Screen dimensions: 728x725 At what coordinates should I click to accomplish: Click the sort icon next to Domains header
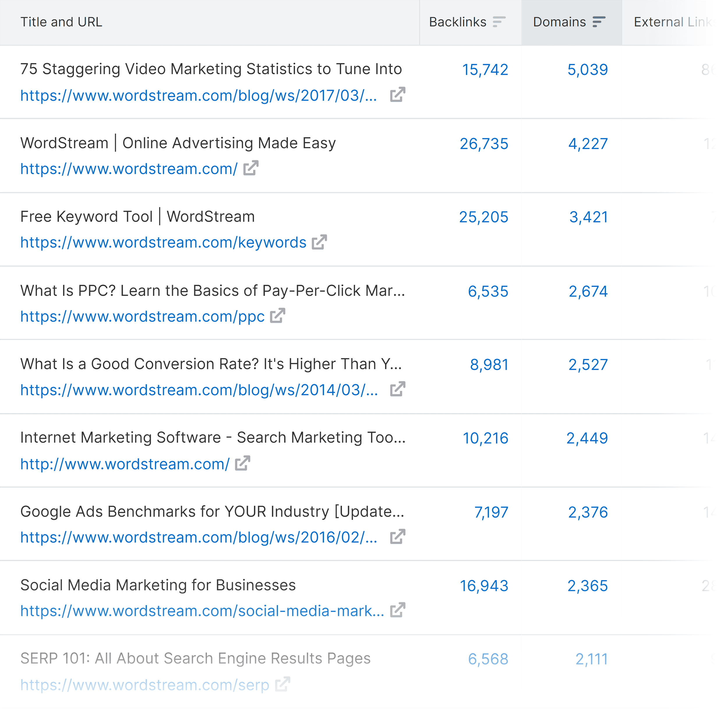599,22
